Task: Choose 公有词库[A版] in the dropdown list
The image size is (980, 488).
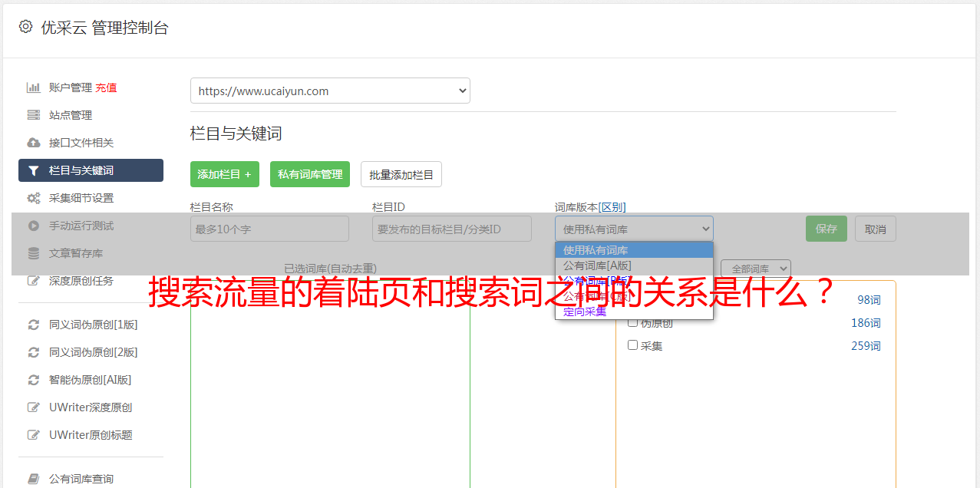Action: point(634,265)
